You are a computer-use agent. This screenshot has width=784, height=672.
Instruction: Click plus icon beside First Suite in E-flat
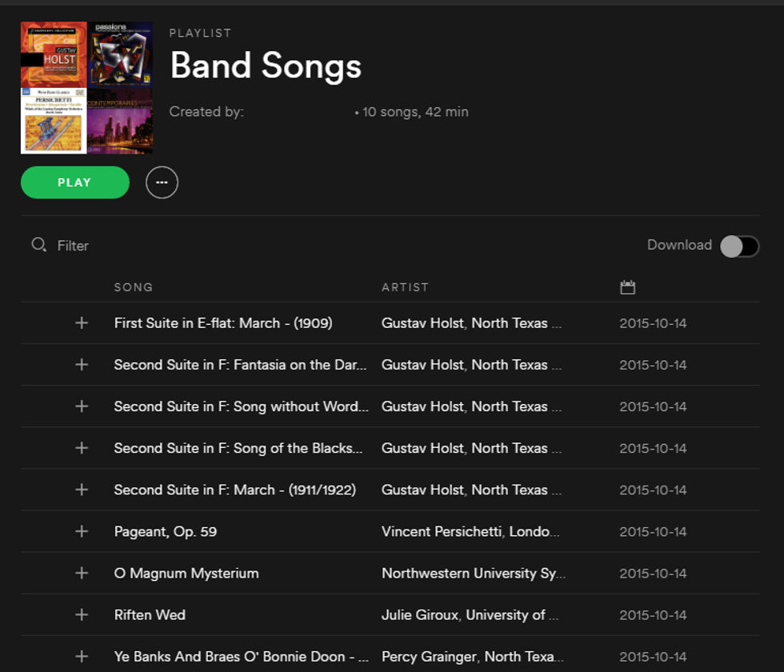(81, 323)
